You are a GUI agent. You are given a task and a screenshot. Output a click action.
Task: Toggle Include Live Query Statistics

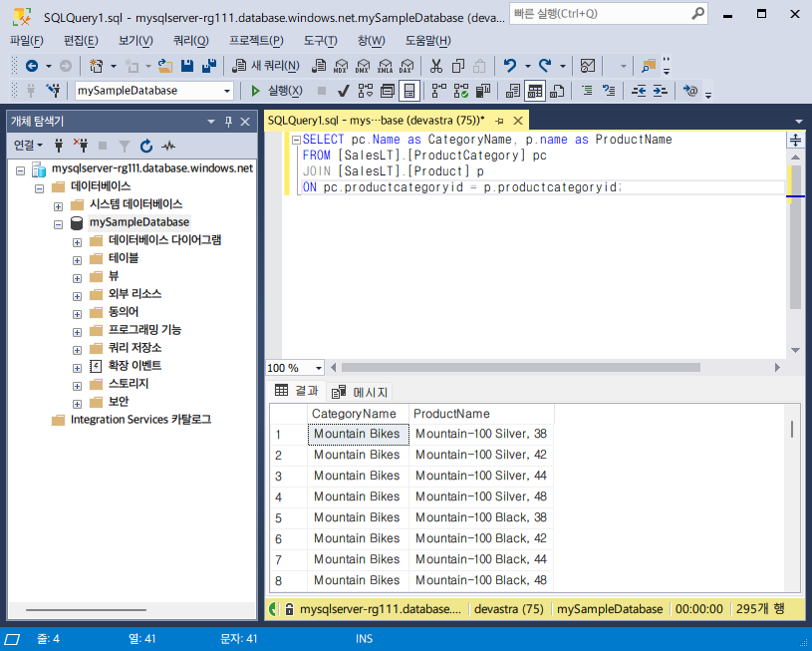click(461, 92)
